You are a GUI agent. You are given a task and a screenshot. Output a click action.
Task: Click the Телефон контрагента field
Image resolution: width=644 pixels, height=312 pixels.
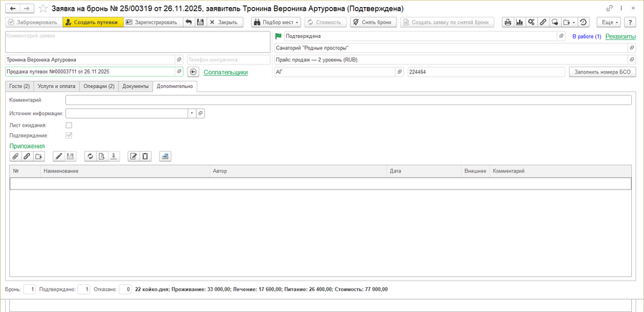click(x=229, y=60)
